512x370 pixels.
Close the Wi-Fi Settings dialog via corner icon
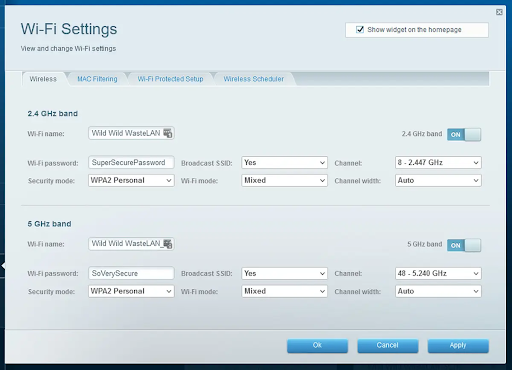point(499,12)
